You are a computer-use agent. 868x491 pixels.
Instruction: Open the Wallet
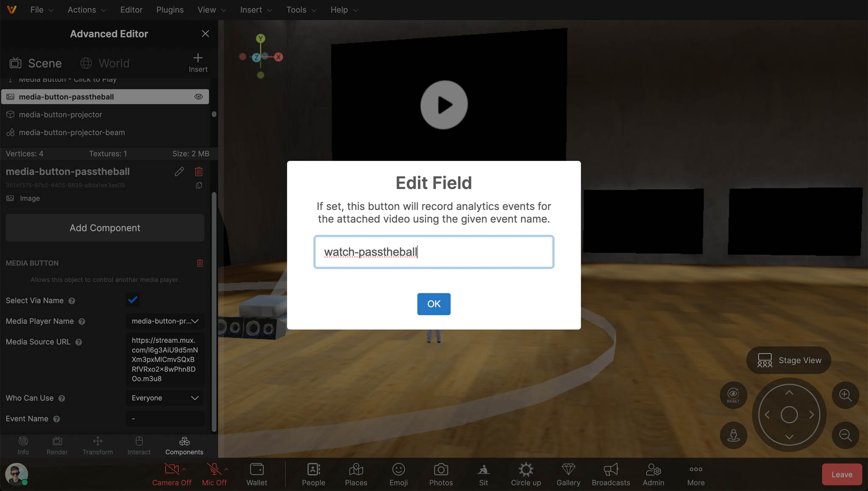pos(257,474)
